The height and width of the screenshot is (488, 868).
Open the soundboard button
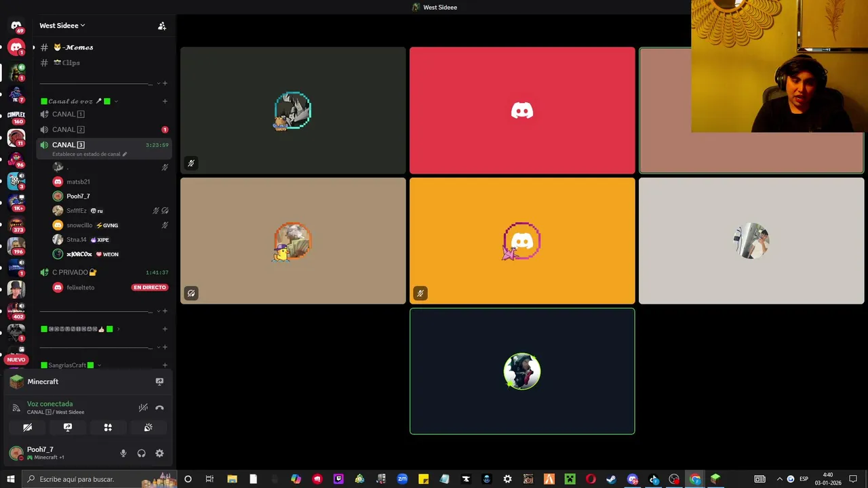pyautogui.click(x=148, y=428)
